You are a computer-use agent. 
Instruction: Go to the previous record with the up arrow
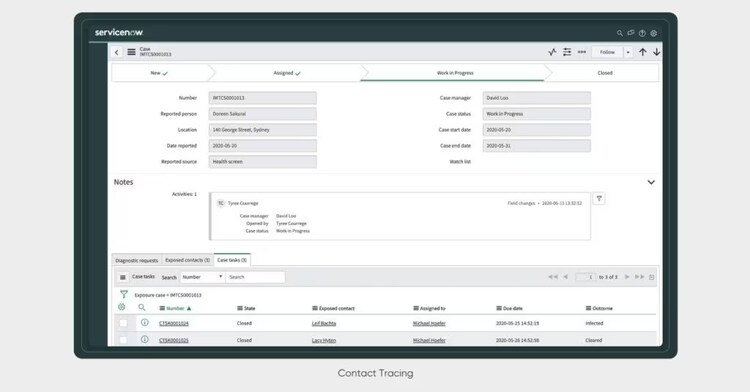click(x=642, y=52)
